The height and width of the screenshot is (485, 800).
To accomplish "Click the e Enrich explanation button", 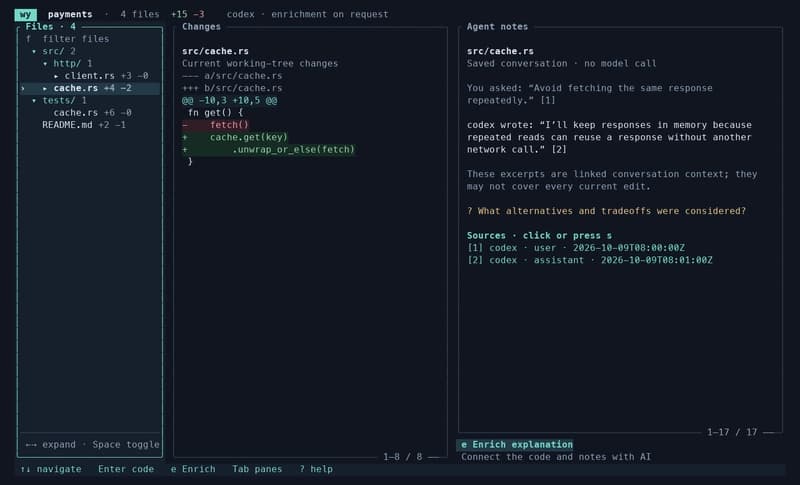I will click(516, 445).
